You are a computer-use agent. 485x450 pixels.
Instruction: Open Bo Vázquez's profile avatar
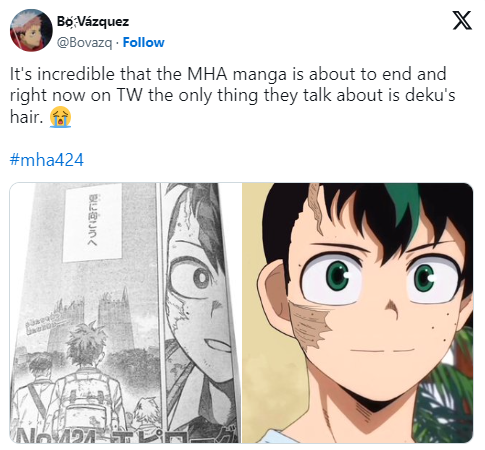(31, 30)
